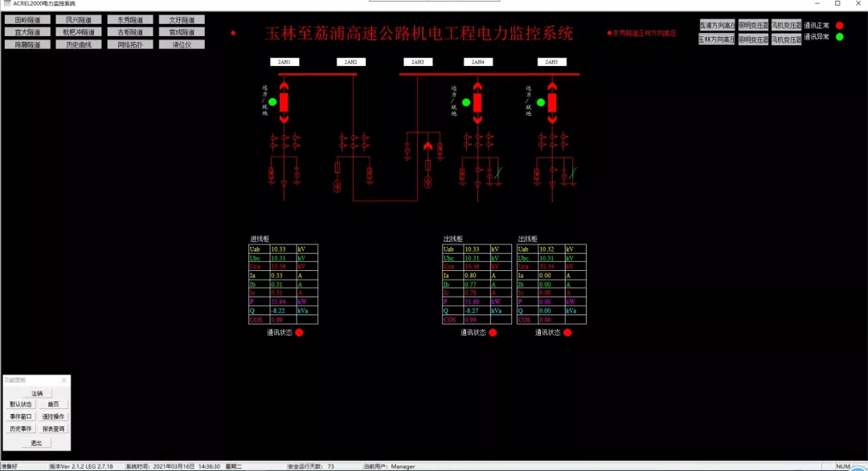Click 报表查询 report query button
Image resolution: width=868 pixels, height=471 pixels.
click(54, 428)
